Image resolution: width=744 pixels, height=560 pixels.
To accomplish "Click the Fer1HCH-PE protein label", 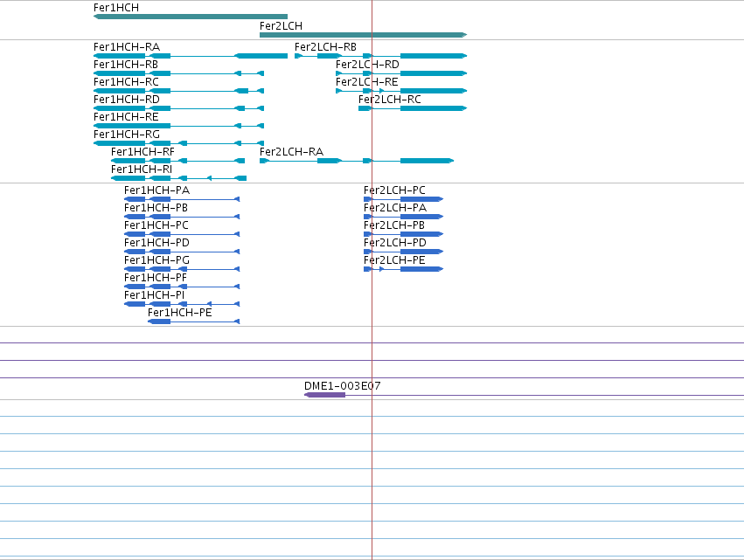I will coord(180,313).
